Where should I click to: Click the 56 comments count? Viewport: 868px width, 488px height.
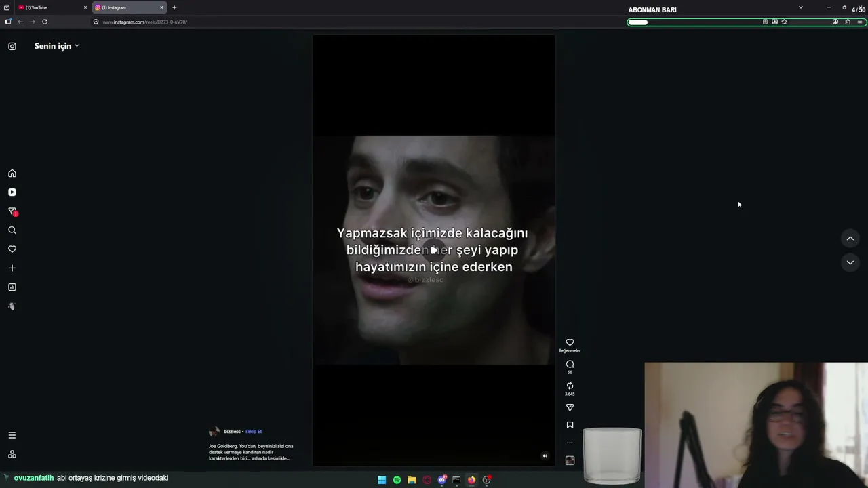click(x=570, y=372)
